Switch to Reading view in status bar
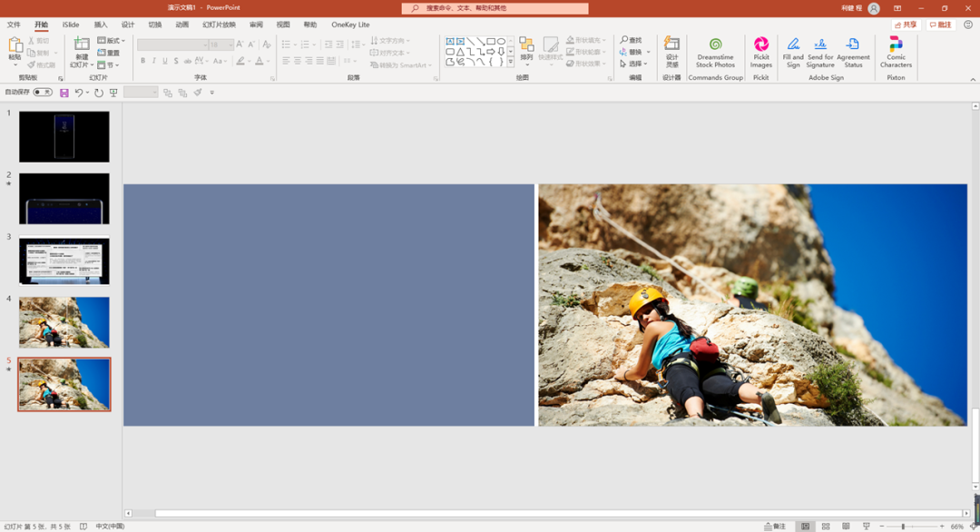Viewport: 980px width, 532px height. click(x=846, y=527)
